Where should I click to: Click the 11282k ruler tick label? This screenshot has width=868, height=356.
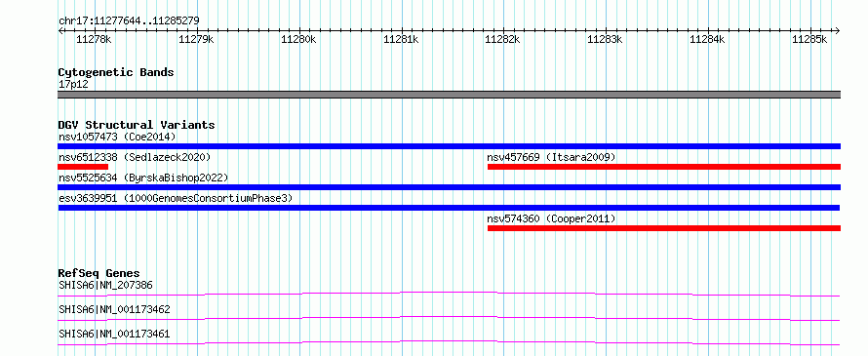pyautogui.click(x=502, y=39)
